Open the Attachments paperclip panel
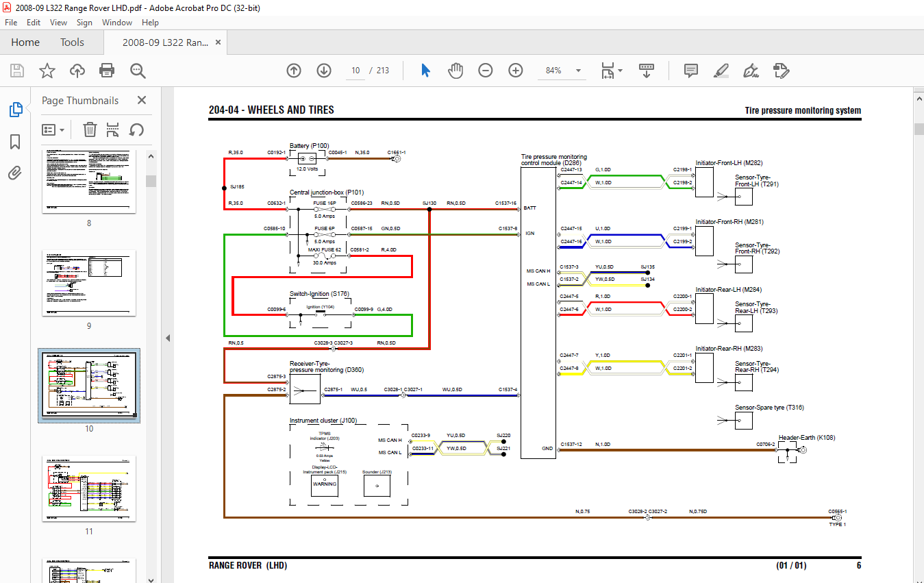Image resolution: width=924 pixels, height=583 pixels. [15, 172]
